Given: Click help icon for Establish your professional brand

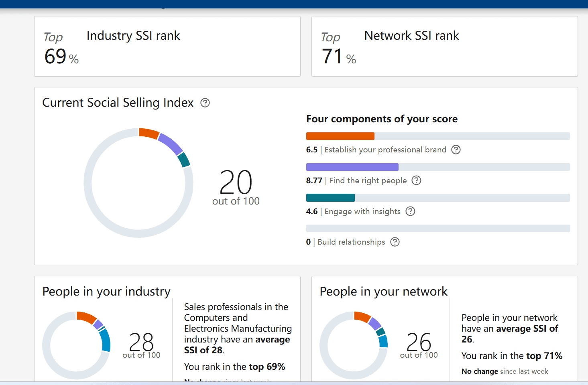Looking at the screenshot, I should 456,150.
